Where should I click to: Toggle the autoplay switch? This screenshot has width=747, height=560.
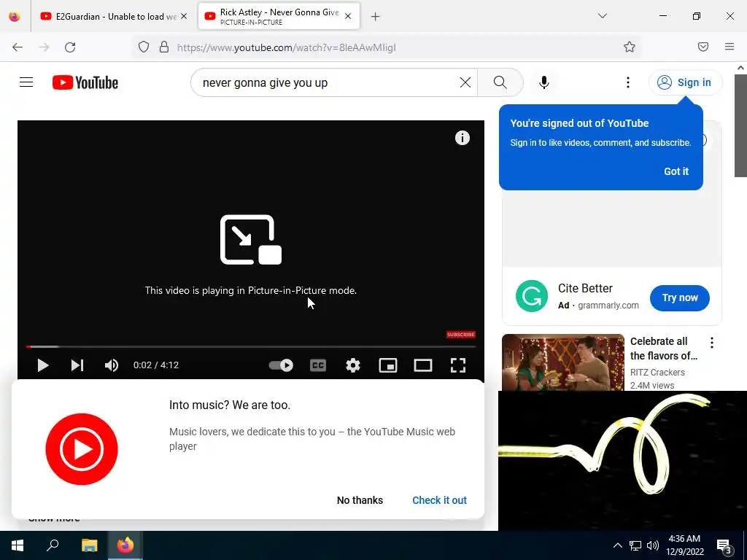[x=281, y=365]
